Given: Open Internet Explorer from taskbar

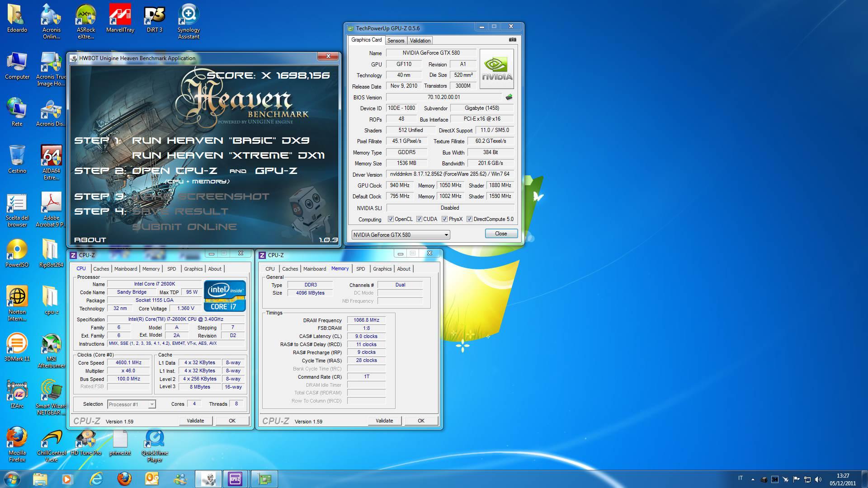Looking at the screenshot, I should [x=96, y=479].
